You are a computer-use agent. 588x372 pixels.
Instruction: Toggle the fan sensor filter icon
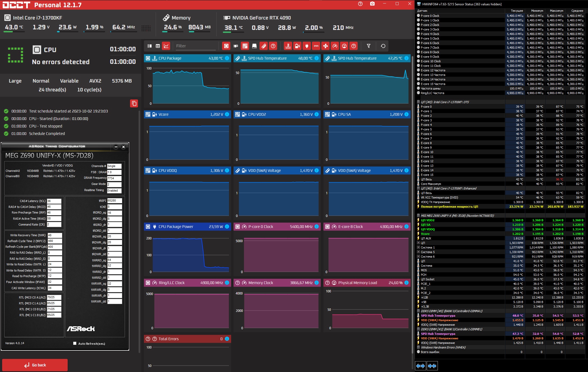click(x=325, y=46)
